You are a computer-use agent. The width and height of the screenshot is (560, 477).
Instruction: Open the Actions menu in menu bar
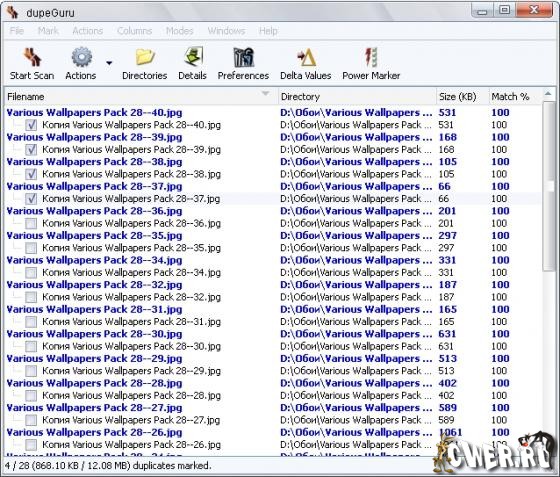[88, 31]
